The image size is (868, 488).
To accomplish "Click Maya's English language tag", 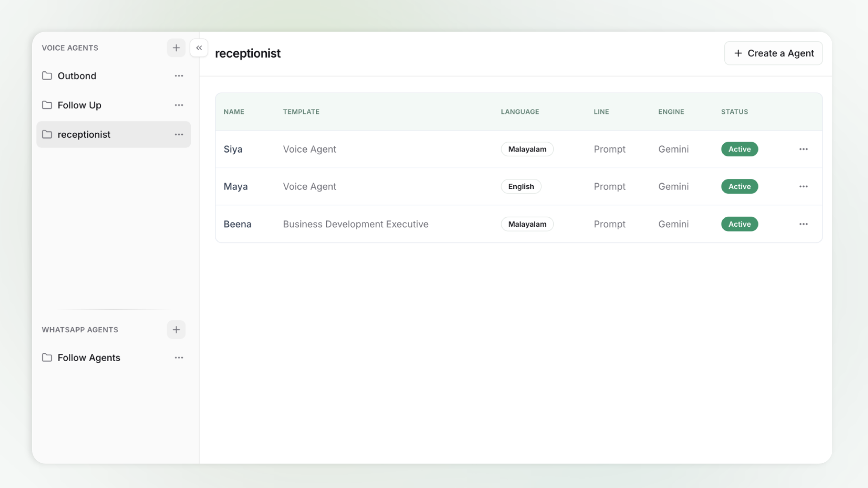I will coord(521,187).
